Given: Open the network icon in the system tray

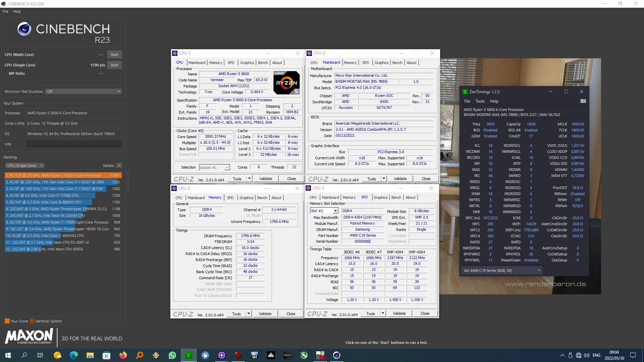Looking at the screenshot, I should tap(579, 355).
